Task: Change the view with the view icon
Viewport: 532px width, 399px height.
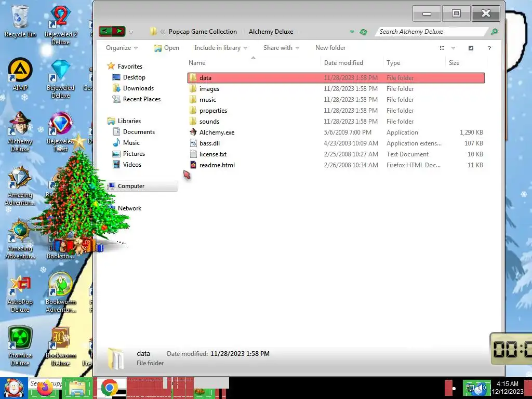Action: click(x=442, y=48)
